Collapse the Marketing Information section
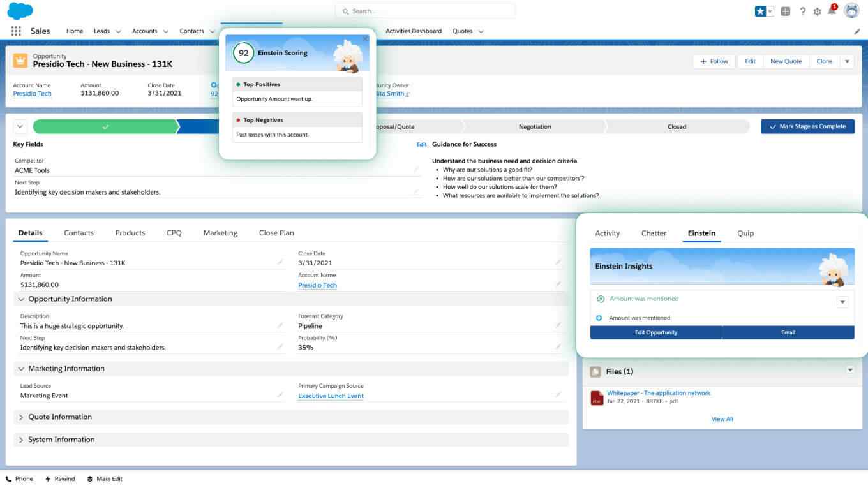 click(x=21, y=369)
